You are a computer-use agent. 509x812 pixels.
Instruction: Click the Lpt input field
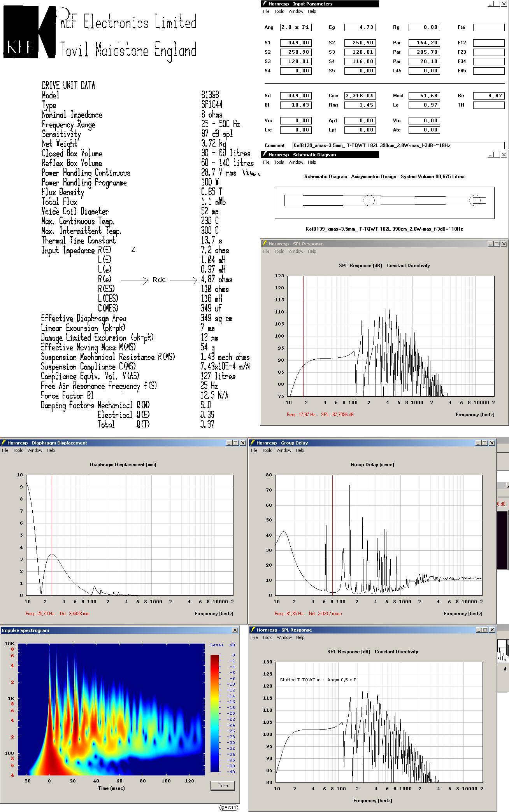[360, 130]
